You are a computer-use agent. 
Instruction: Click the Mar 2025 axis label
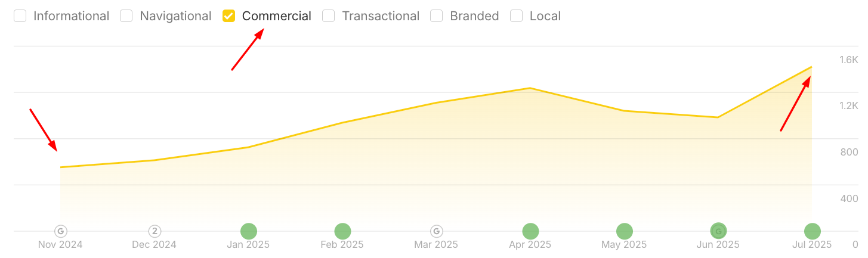point(436,244)
